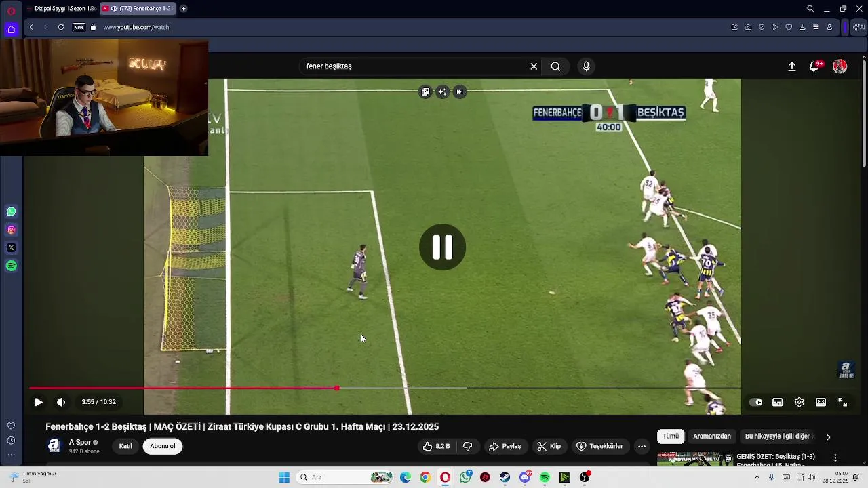868x488 pixels.
Task: Open more actions three-dot menu under video
Action: coord(642,446)
